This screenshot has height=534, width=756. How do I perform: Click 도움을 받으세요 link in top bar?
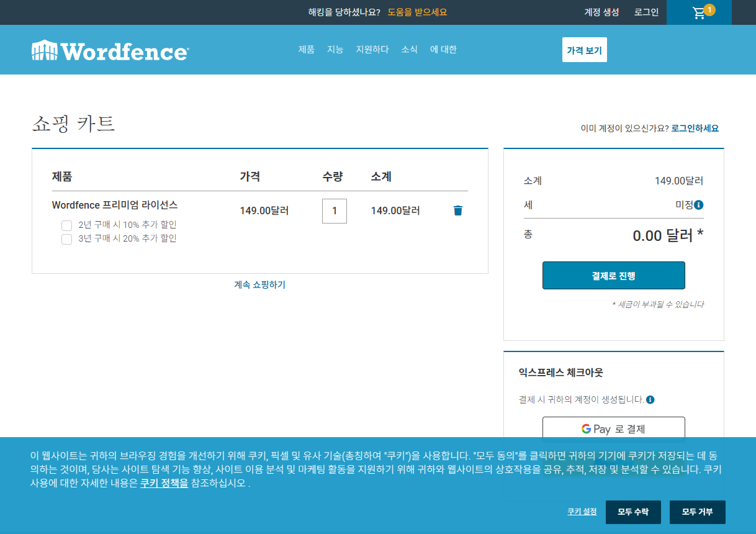pos(418,12)
